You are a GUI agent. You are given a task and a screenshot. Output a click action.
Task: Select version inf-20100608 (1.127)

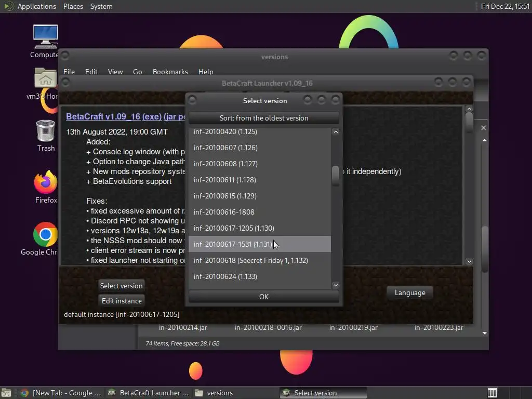pos(260,164)
